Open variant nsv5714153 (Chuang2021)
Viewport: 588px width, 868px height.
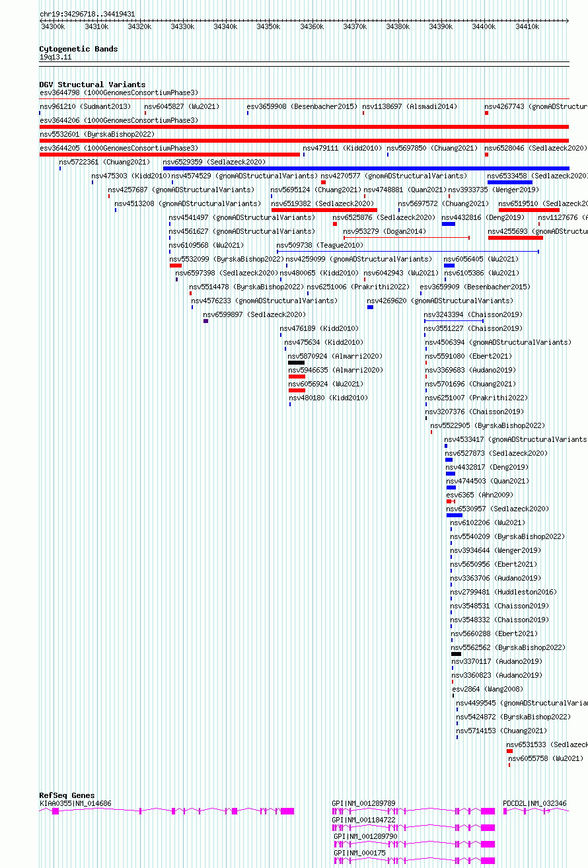pyautogui.click(x=501, y=731)
